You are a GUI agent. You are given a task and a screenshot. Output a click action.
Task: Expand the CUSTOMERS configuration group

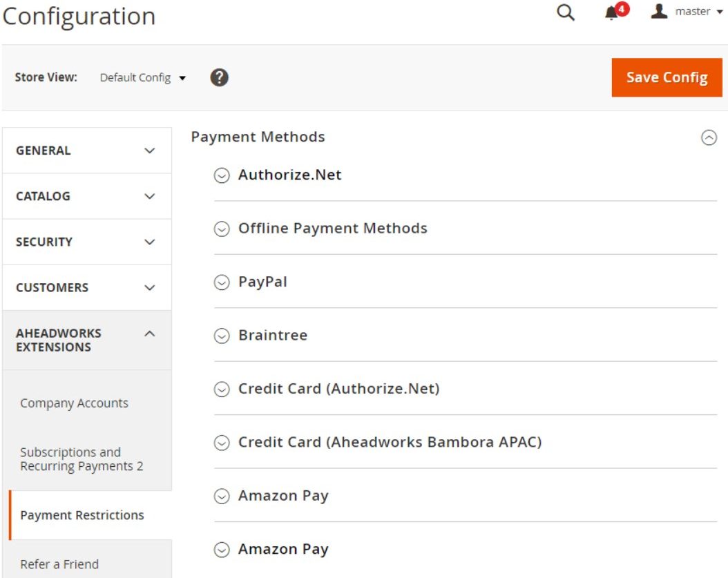tap(87, 288)
